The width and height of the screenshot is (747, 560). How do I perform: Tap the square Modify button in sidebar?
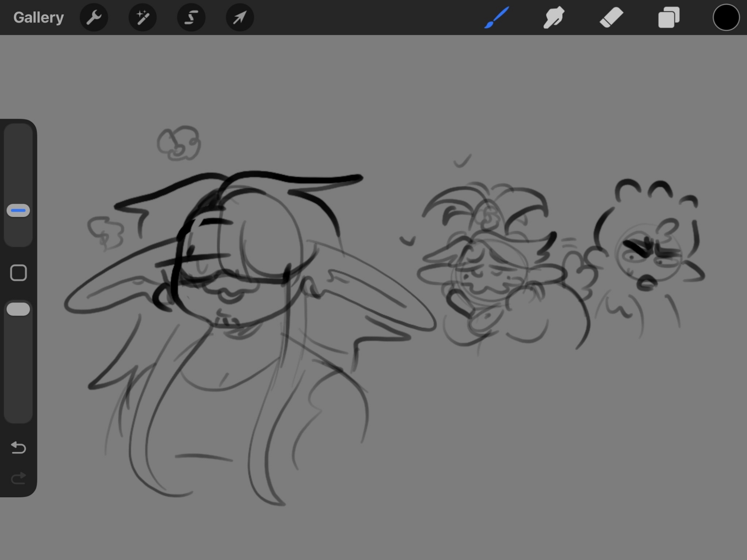coord(18,273)
